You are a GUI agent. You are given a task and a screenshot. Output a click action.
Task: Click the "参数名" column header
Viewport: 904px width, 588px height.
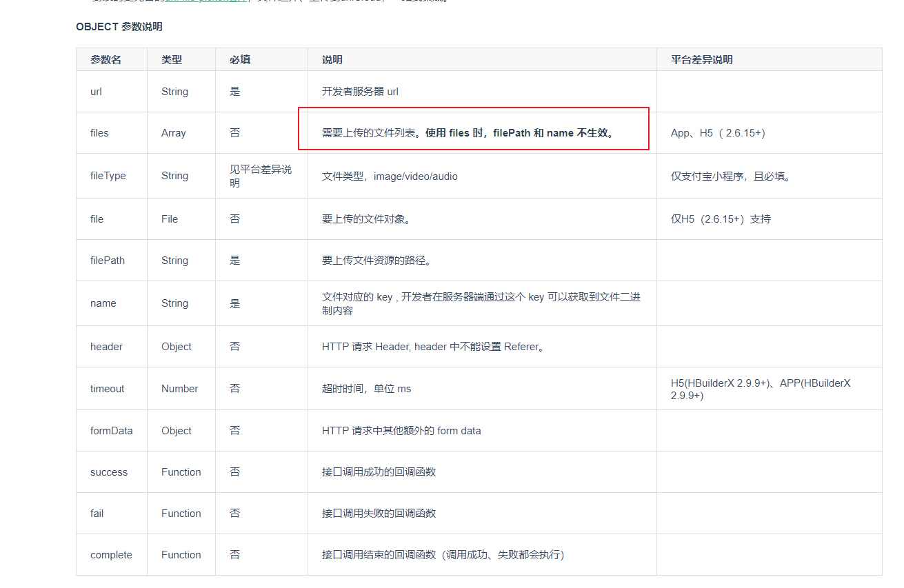(x=106, y=60)
